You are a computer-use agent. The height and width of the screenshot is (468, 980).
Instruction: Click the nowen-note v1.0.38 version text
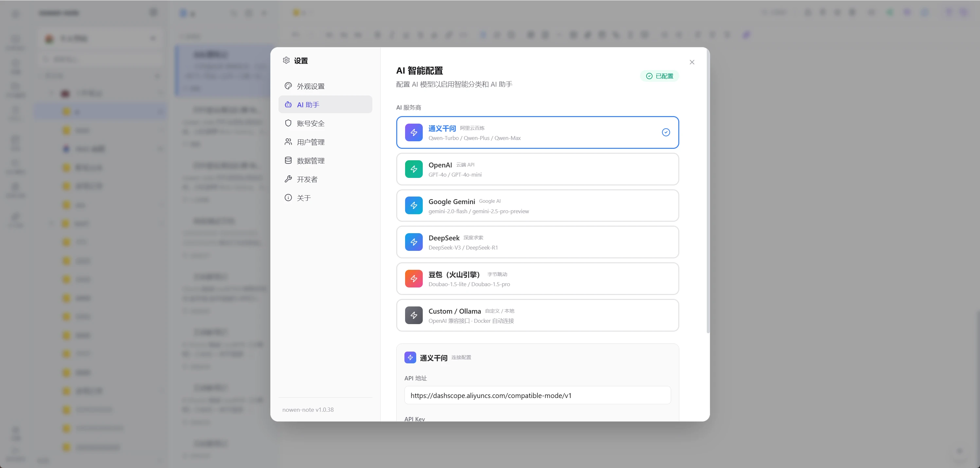point(308,410)
